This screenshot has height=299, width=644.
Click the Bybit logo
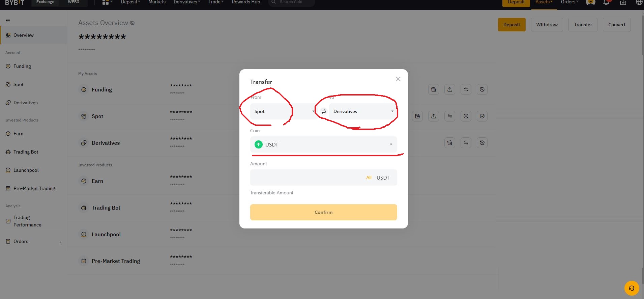[x=14, y=2]
